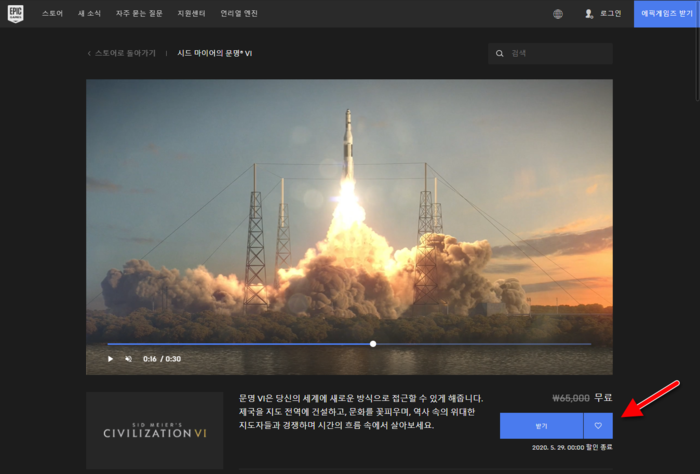Open the 스토어 menu item
The width and height of the screenshot is (700, 474).
click(52, 14)
